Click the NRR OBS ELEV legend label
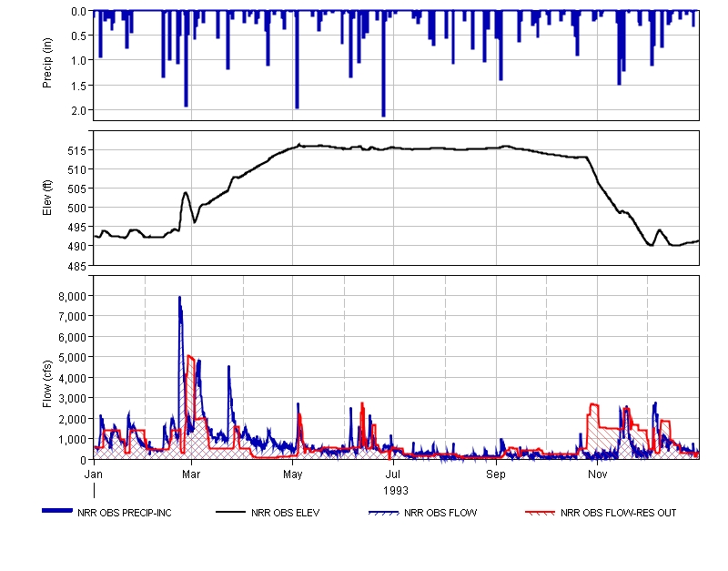This screenshot has height=571, width=728. click(x=285, y=513)
